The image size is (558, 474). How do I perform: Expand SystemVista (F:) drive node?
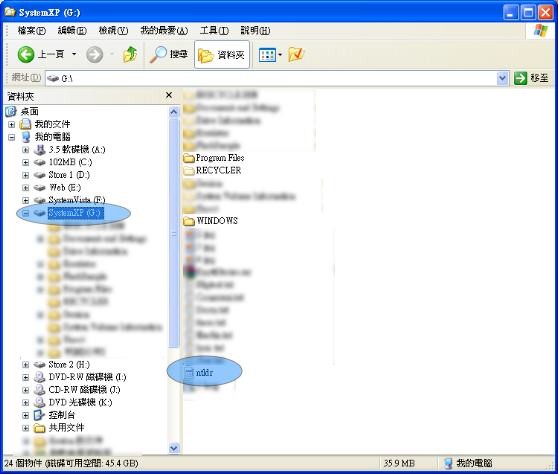tap(25, 200)
